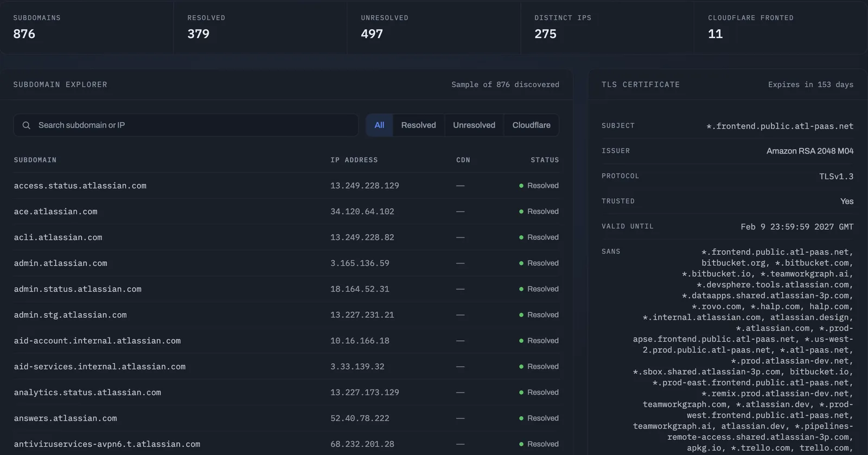
Task: Click Sample of 876 discovered text
Action: [x=505, y=85]
